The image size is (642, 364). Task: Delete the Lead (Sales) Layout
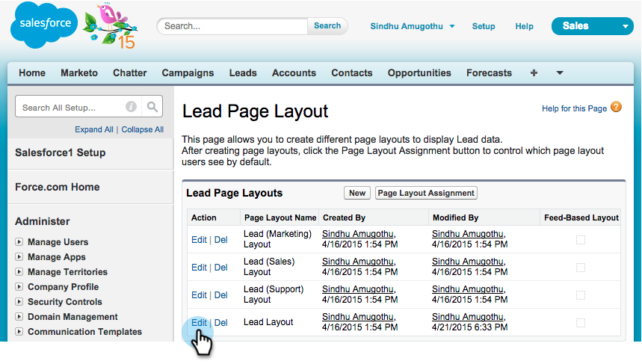(x=220, y=268)
